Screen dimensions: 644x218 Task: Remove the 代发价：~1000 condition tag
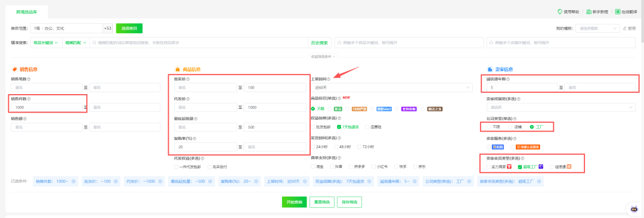coord(161,181)
